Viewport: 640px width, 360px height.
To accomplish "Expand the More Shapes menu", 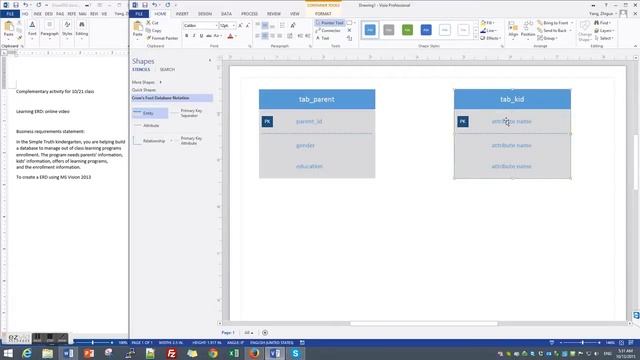I will 147,82.
